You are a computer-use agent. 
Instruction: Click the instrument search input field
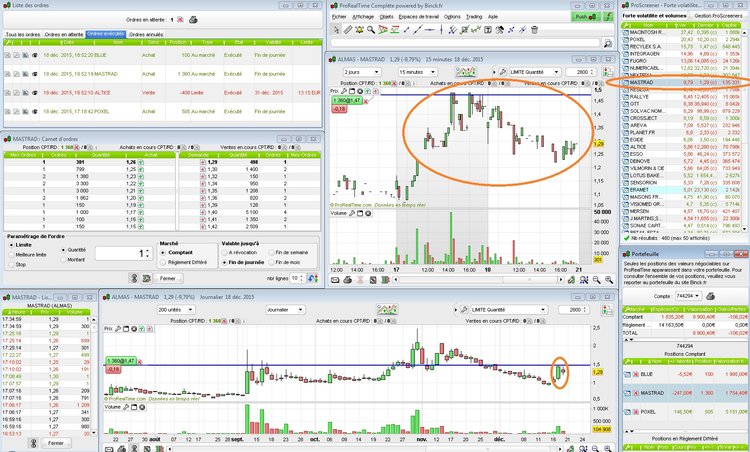(465, 43)
